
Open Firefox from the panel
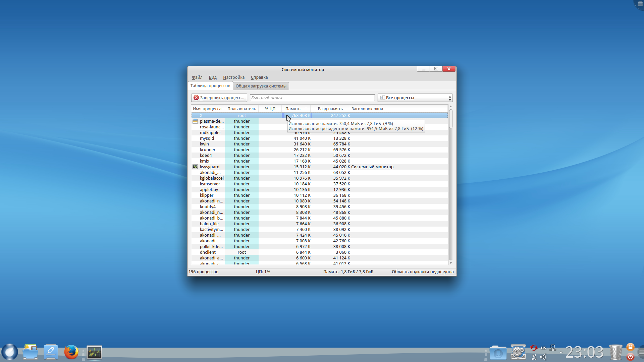(x=71, y=352)
